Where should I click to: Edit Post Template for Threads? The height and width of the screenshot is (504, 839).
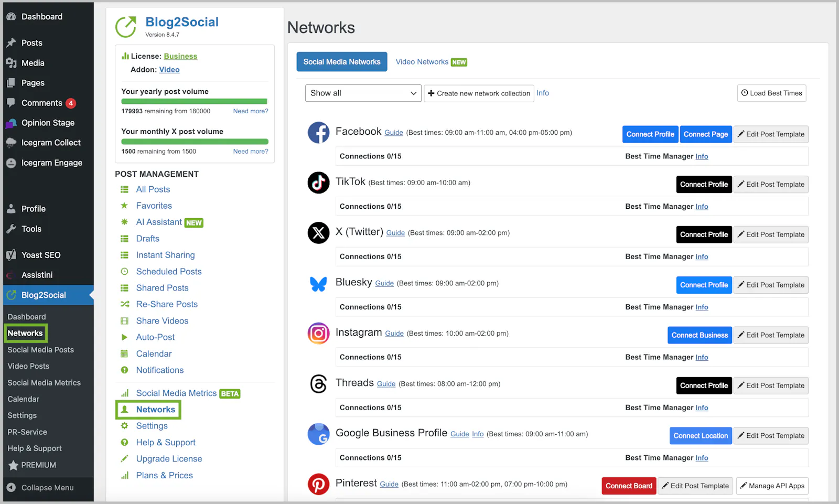point(771,385)
